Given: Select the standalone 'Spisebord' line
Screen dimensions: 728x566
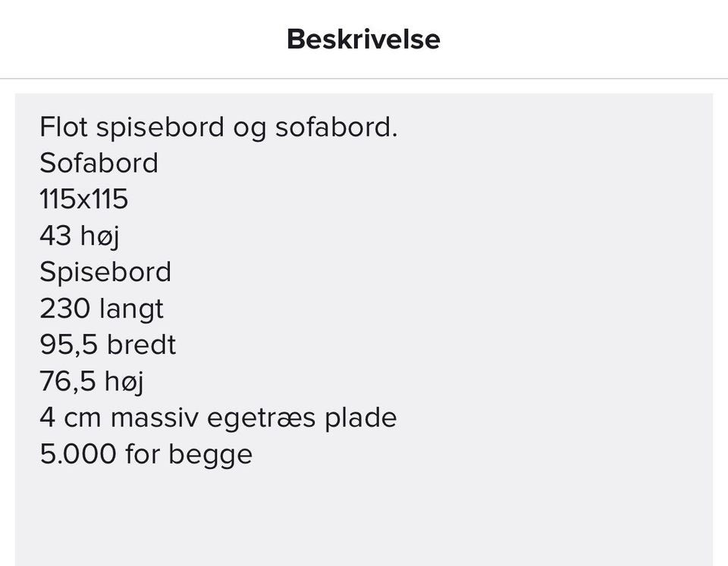Looking at the screenshot, I should [105, 272].
